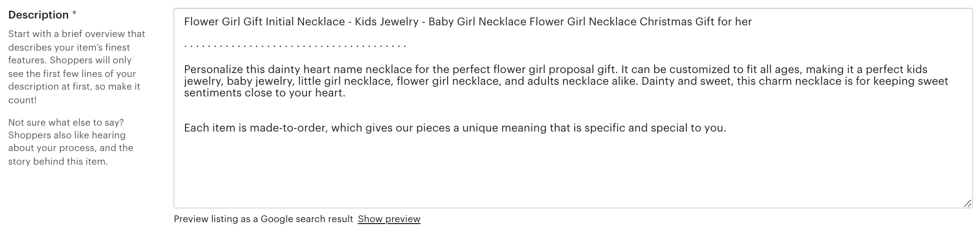
Task: Click the required asterisk beside Description
Action: tap(74, 15)
